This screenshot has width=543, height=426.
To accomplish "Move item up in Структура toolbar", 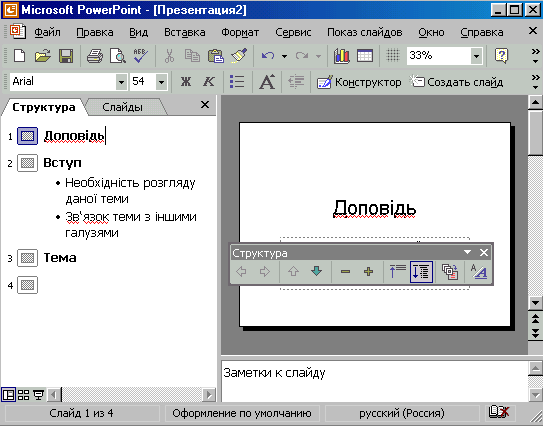I will pyautogui.click(x=293, y=272).
